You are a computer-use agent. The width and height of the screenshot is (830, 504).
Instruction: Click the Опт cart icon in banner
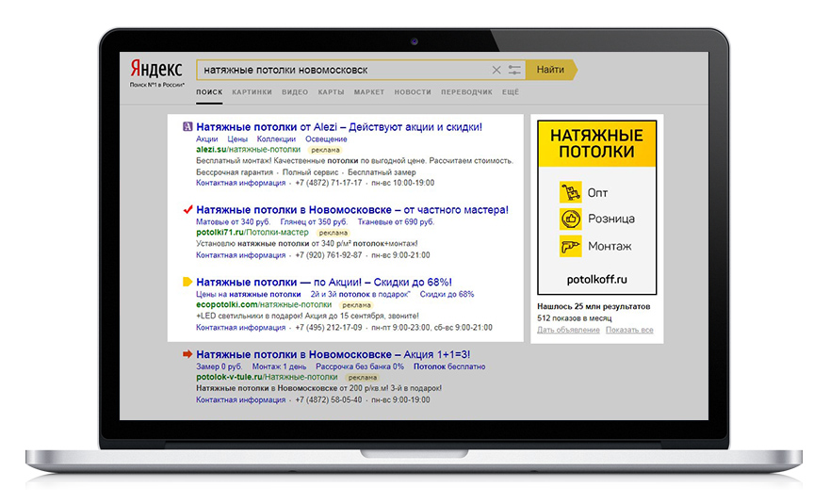(x=571, y=192)
